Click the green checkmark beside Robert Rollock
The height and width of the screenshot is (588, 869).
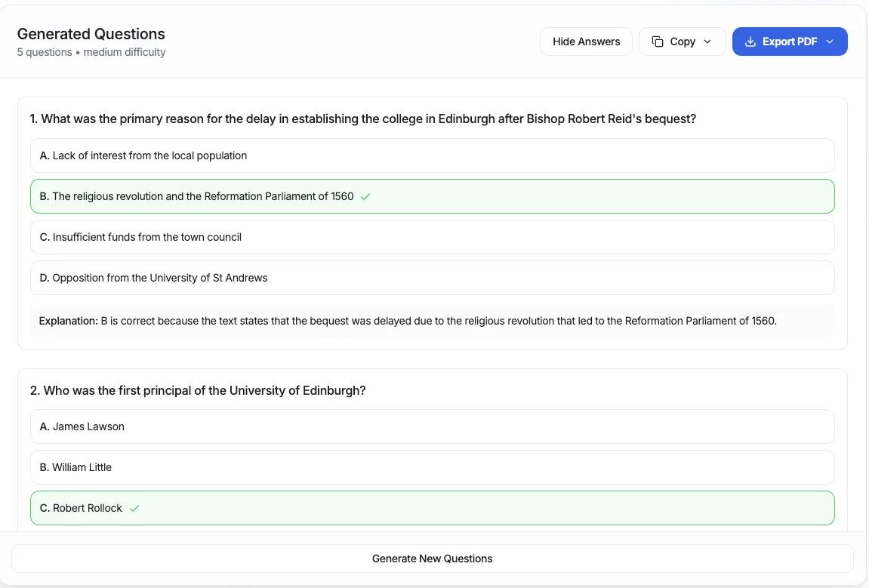point(135,508)
